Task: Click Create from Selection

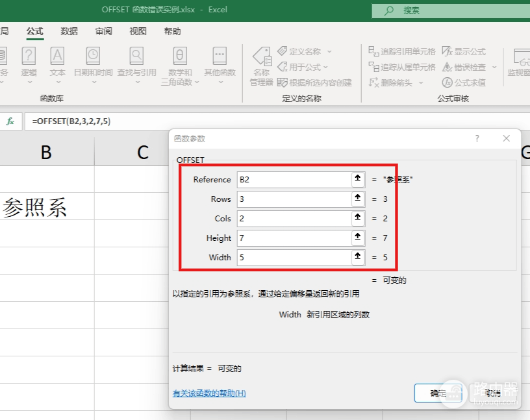Action: click(314, 82)
